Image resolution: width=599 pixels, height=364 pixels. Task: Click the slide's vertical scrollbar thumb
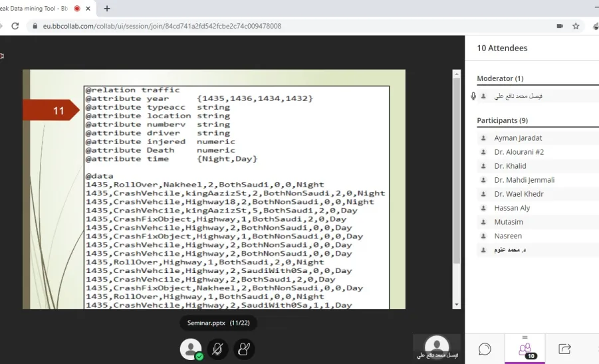tap(456, 170)
